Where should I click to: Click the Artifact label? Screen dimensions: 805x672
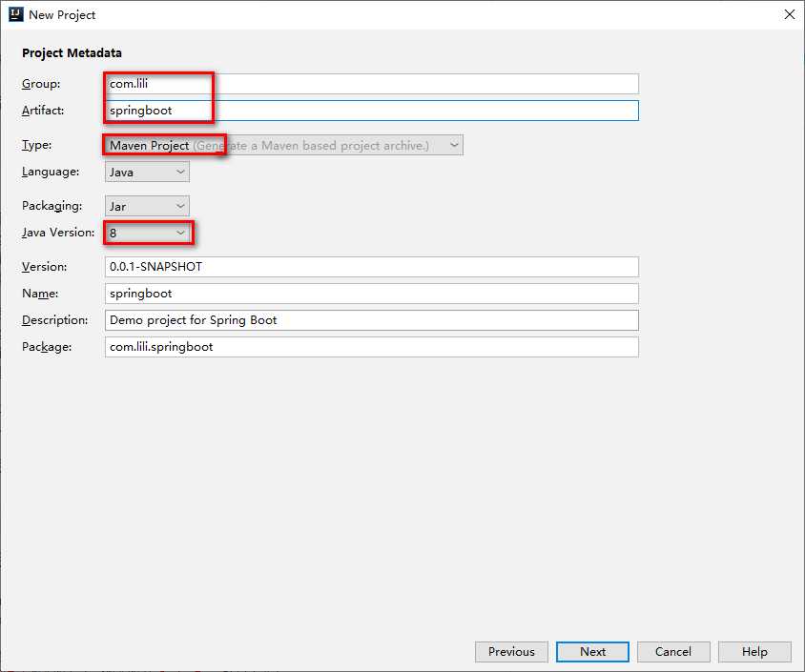pyautogui.click(x=43, y=111)
